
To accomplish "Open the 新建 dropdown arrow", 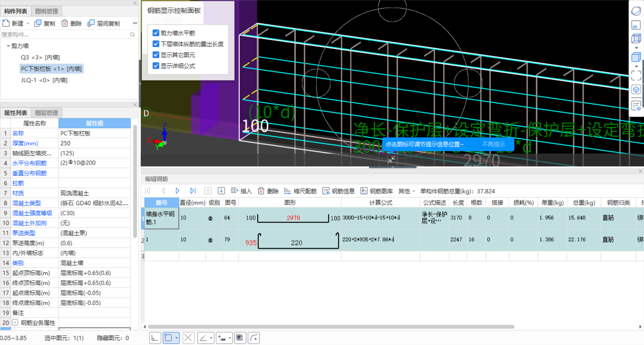I will 28,24.
